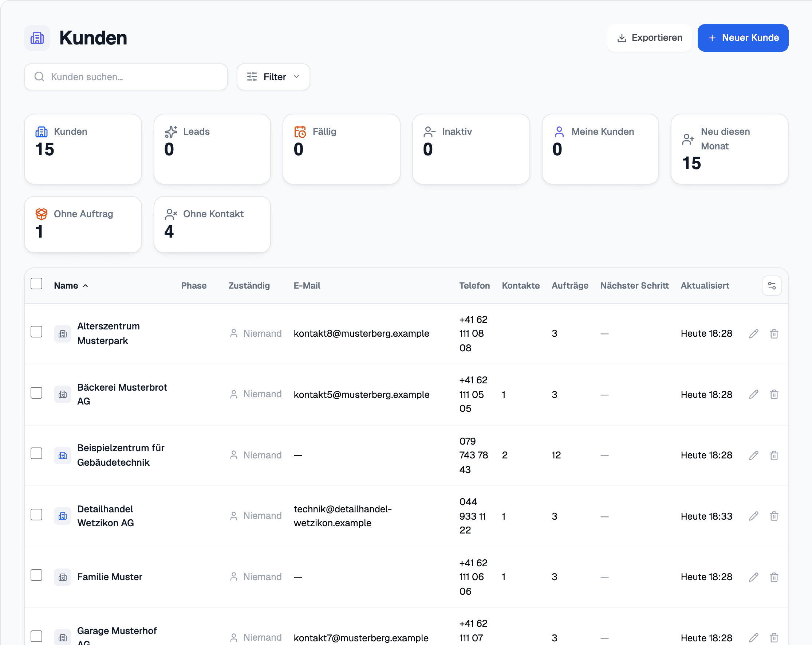
Task: Click the edit pencil for Detailhandel Wetzikon AG
Action: pyautogui.click(x=754, y=516)
